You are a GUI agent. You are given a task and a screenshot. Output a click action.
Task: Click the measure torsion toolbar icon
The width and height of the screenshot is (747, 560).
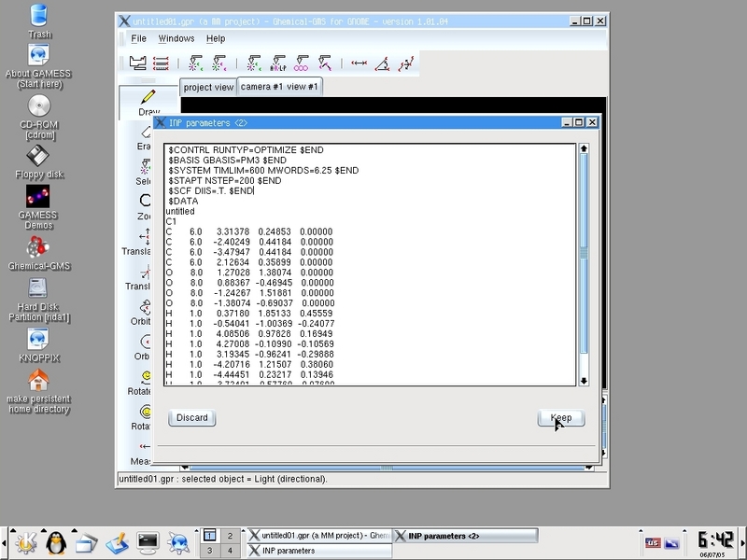(406, 63)
